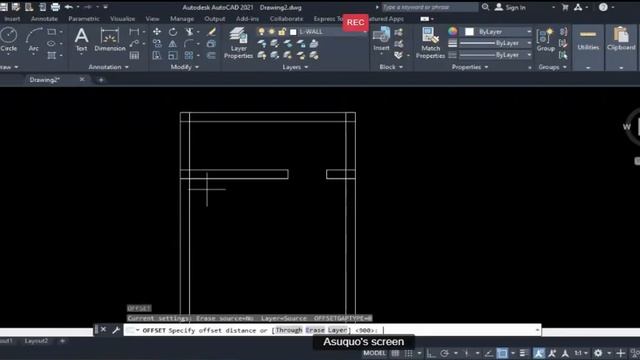
Task: Toggle lineweight display in status bar
Action: click(x=523, y=353)
